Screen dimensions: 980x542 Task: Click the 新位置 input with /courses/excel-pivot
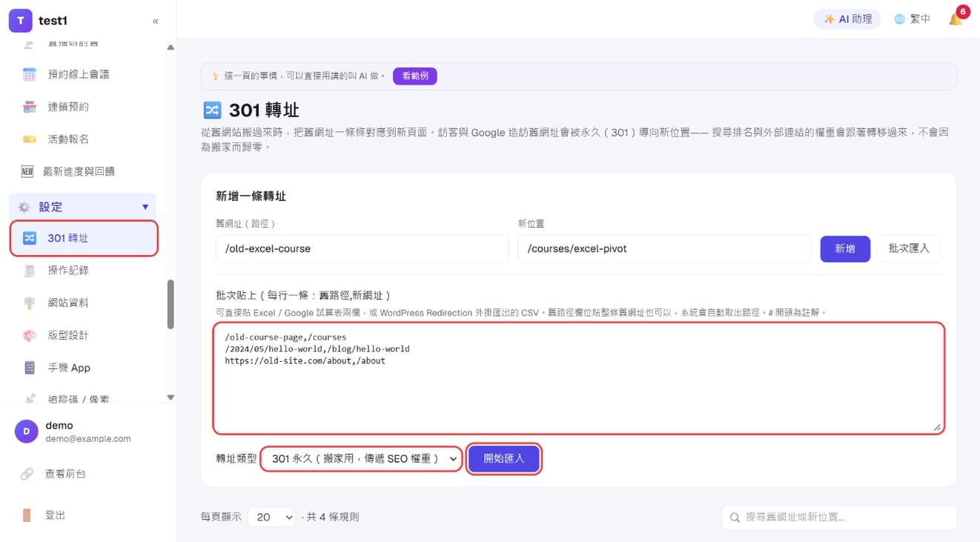coord(664,249)
